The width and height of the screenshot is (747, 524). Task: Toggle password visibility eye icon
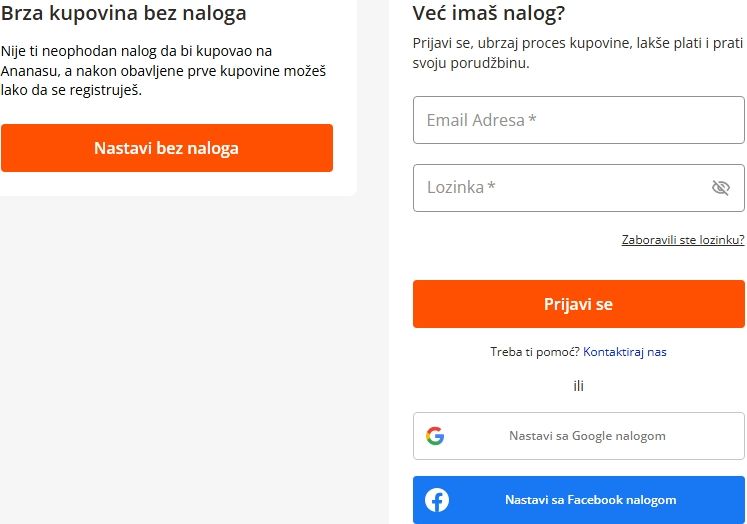[x=720, y=188]
